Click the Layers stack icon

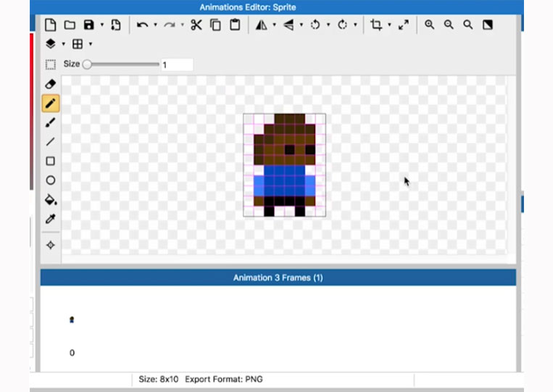click(51, 44)
